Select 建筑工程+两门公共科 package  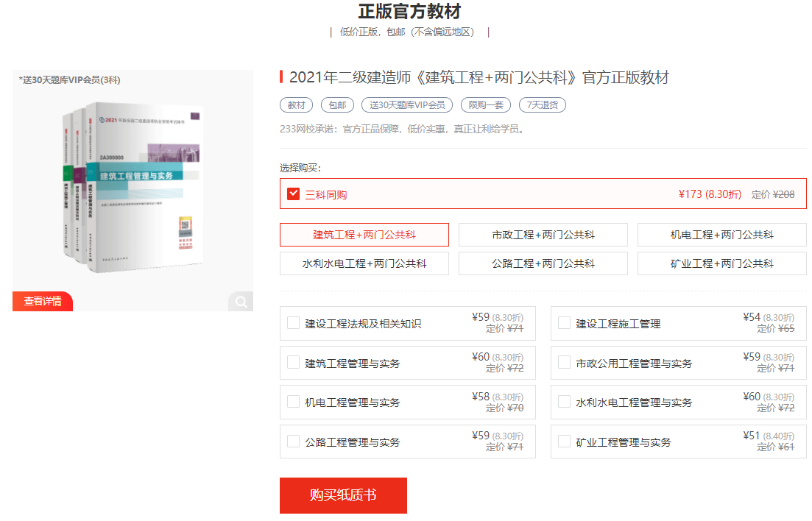pyautogui.click(x=364, y=235)
